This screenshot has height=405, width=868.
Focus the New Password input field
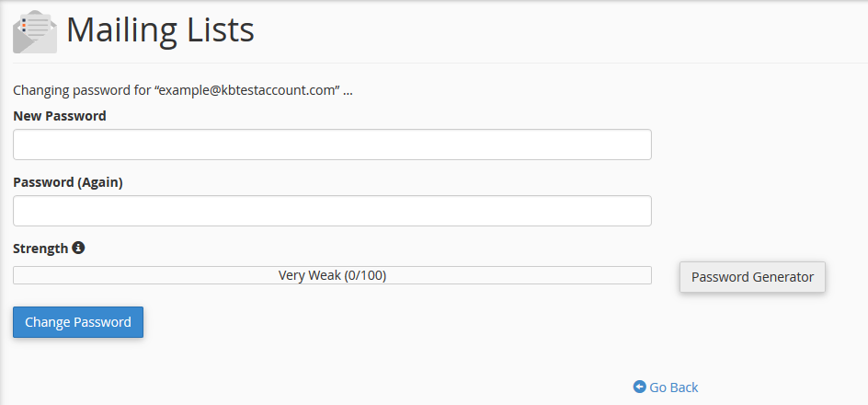332,145
